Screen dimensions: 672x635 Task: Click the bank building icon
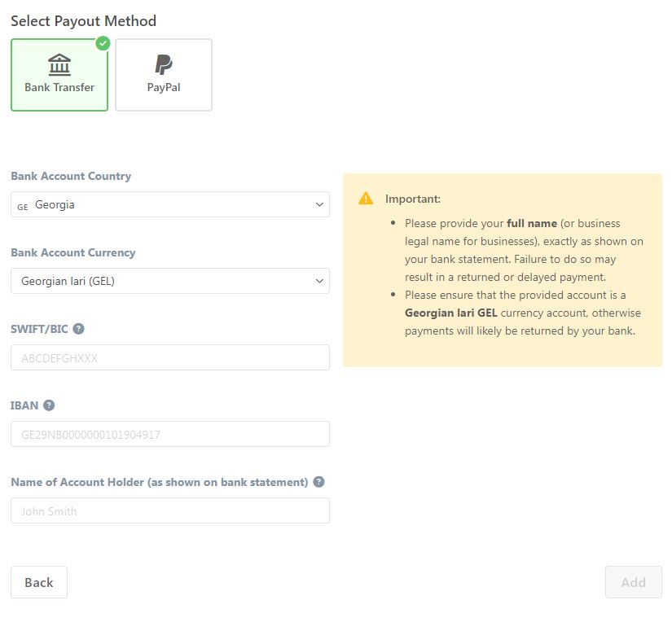(x=59, y=64)
